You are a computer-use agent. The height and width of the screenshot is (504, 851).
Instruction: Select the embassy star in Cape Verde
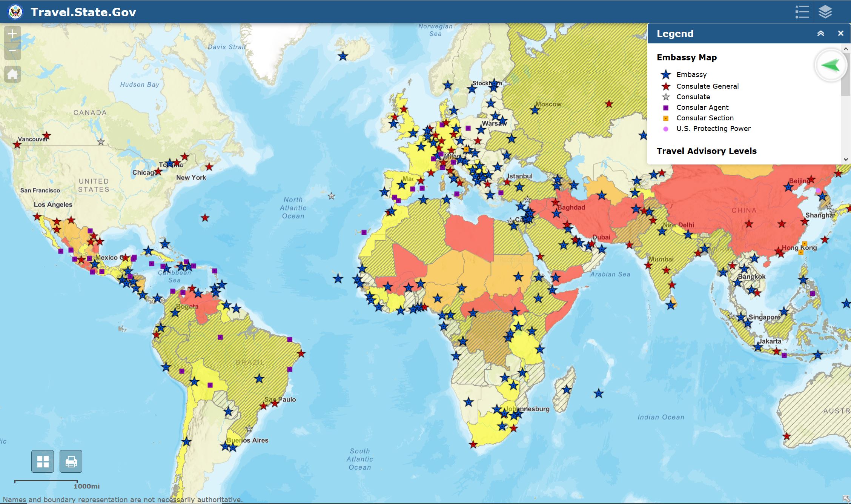(x=338, y=279)
